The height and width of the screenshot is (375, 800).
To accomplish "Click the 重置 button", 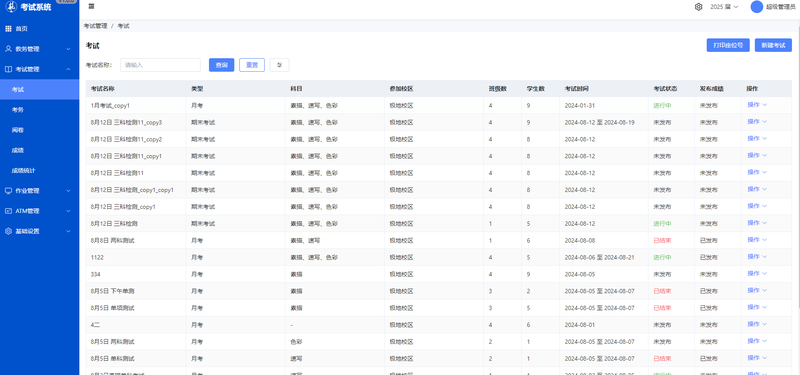I will click(252, 65).
